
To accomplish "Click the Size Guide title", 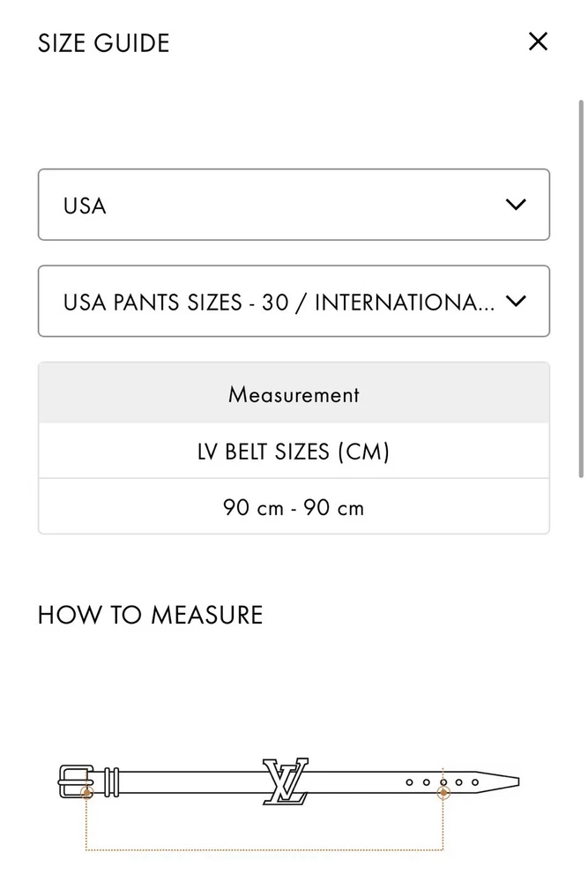I will pos(103,42).
